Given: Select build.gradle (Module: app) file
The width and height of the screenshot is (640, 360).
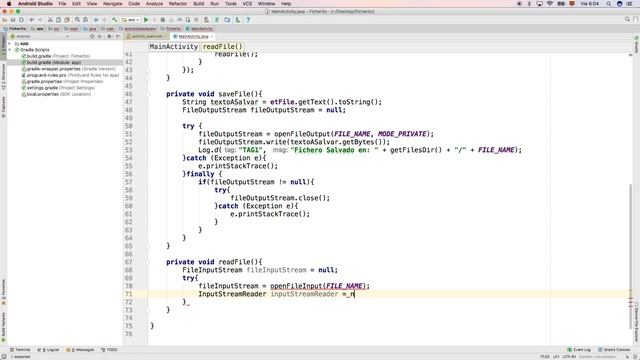Looking at the screenshot, I should tap(51, 62).
